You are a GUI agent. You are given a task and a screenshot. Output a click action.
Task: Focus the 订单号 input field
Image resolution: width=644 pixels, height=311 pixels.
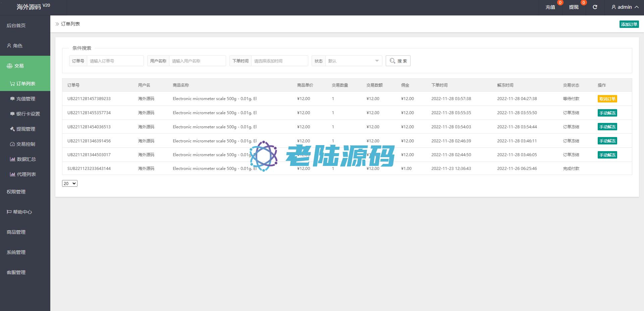coord(115,61)
